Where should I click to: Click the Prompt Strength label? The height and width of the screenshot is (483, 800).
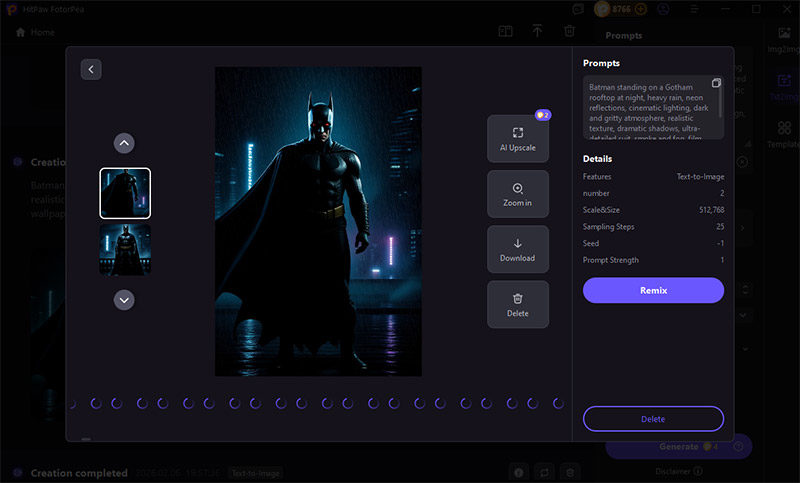[x=611, y=260]
